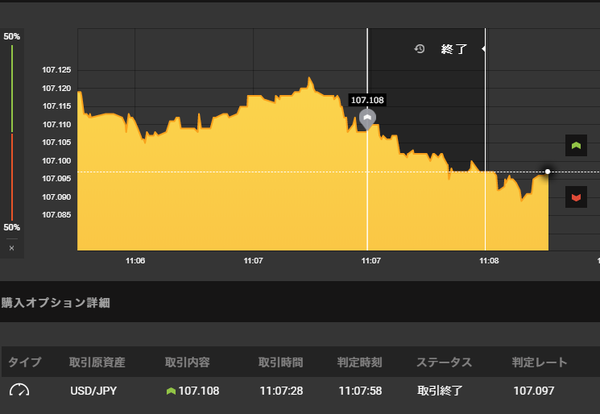600x414 pixels.
Task: Click the speedometer type icon in USD/JPY row
Action: [x=19, y=390]
